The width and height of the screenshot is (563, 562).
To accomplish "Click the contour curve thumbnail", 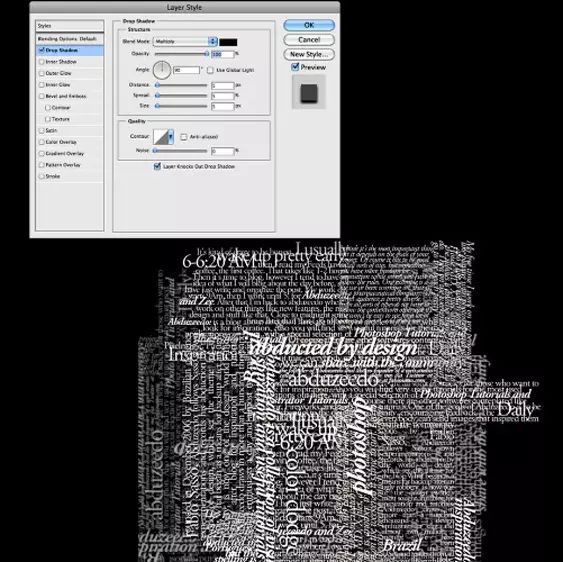I will (160, 137).
